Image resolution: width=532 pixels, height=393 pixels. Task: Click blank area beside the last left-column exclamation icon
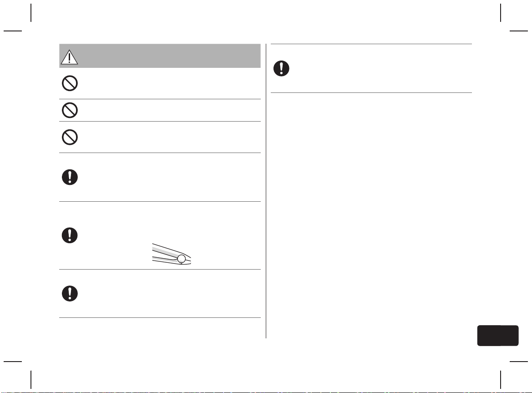tap(170, 294)
